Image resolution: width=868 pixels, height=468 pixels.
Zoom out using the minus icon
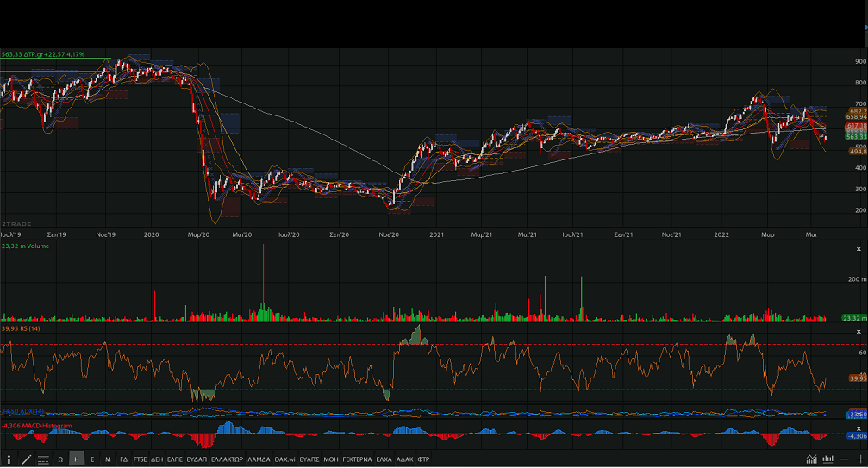(x=844, y=459)
